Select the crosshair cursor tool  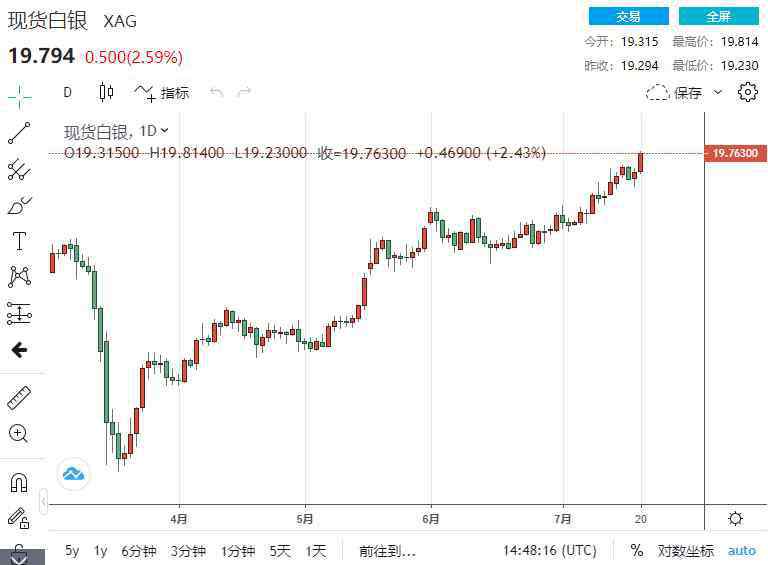coord(20,96)
